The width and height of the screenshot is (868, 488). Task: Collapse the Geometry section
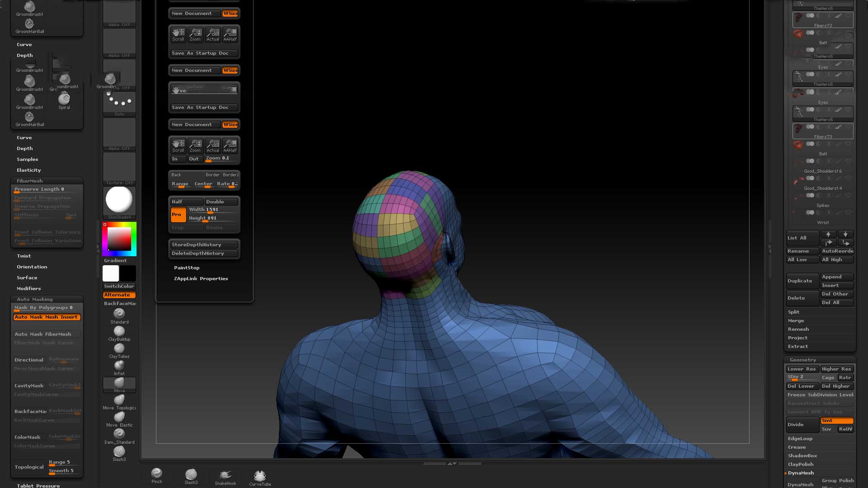pos(803,360)
